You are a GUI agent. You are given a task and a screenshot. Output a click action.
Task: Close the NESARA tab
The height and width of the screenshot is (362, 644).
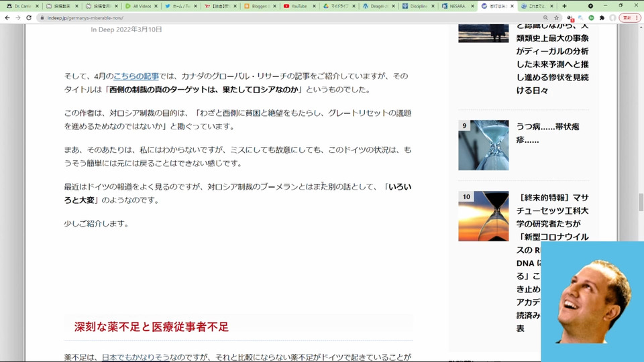click(472, 6)
